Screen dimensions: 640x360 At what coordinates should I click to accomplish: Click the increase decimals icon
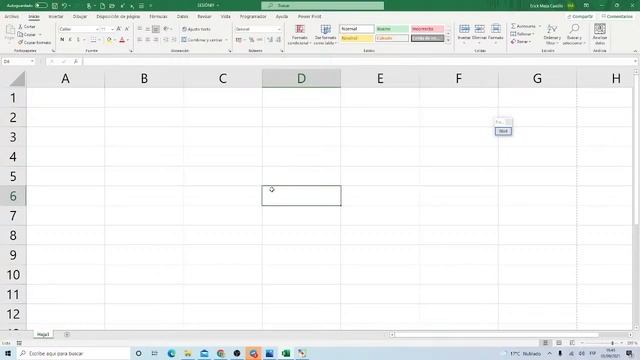pyautogui.click(x=270, y=40)
